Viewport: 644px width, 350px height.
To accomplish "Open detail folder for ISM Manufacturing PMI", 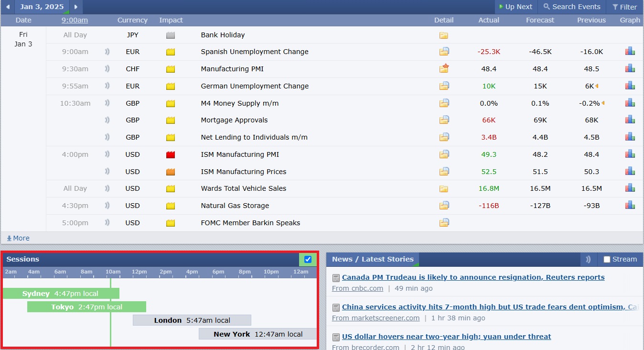I will [444, 154].
